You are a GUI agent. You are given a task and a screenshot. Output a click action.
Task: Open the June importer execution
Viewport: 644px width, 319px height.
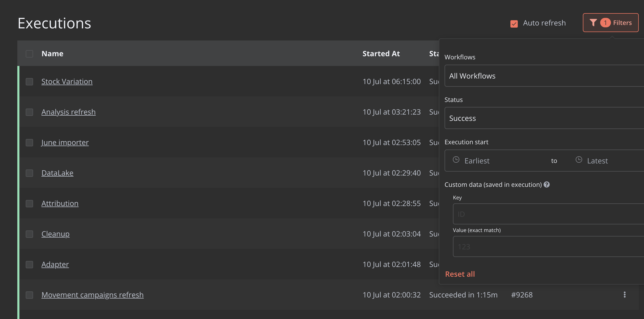click(65, 142)
